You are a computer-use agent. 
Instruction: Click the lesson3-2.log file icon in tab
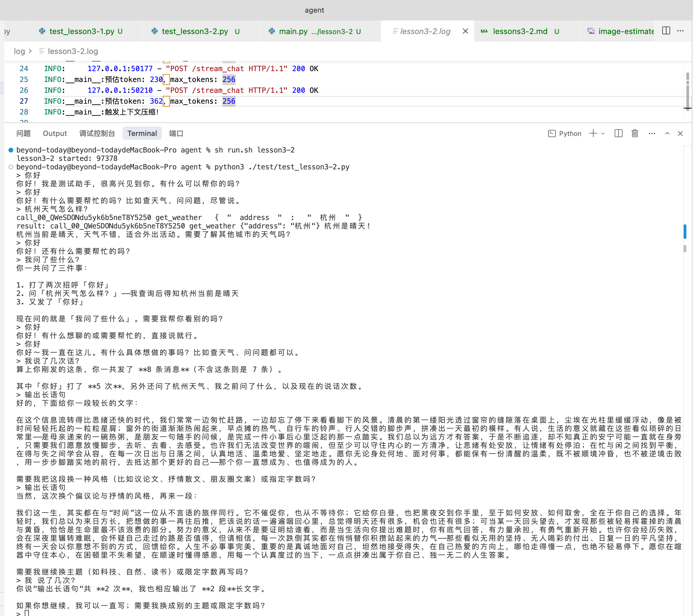395,31
